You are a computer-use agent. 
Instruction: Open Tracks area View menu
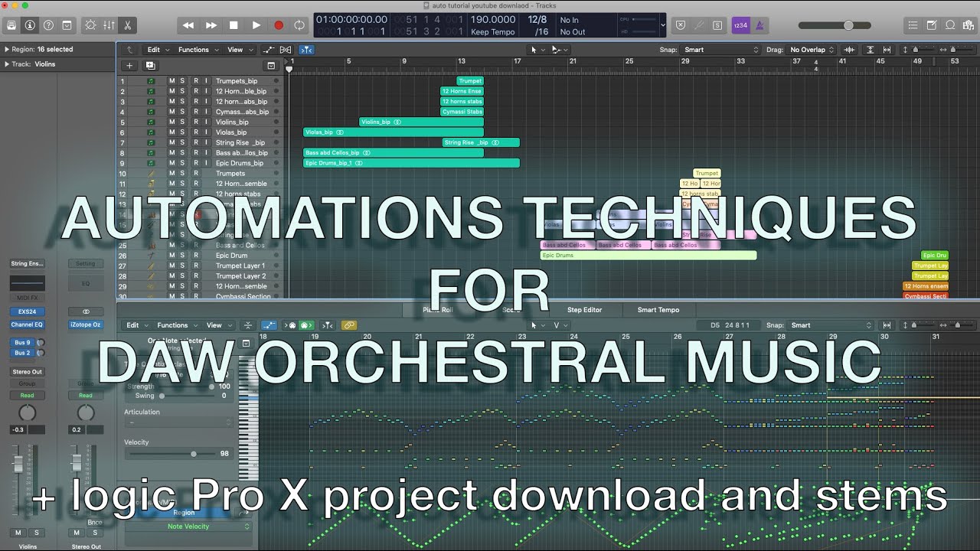[238, 50]
